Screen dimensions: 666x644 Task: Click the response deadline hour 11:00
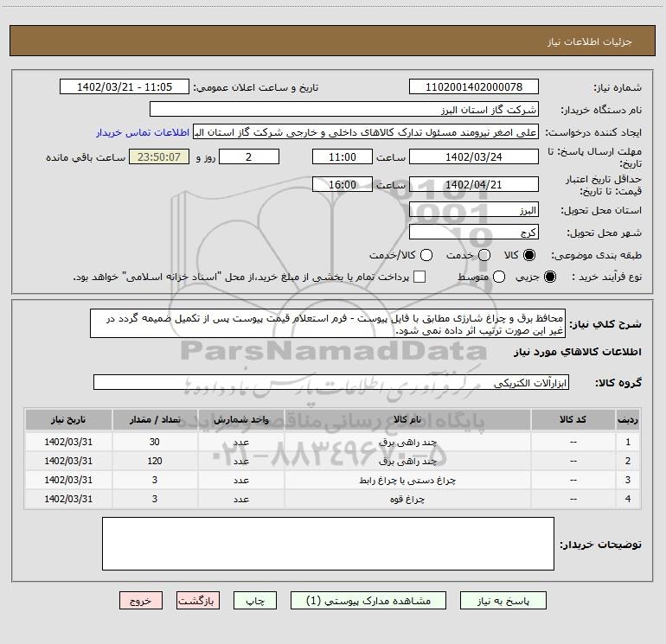point(343,156)
